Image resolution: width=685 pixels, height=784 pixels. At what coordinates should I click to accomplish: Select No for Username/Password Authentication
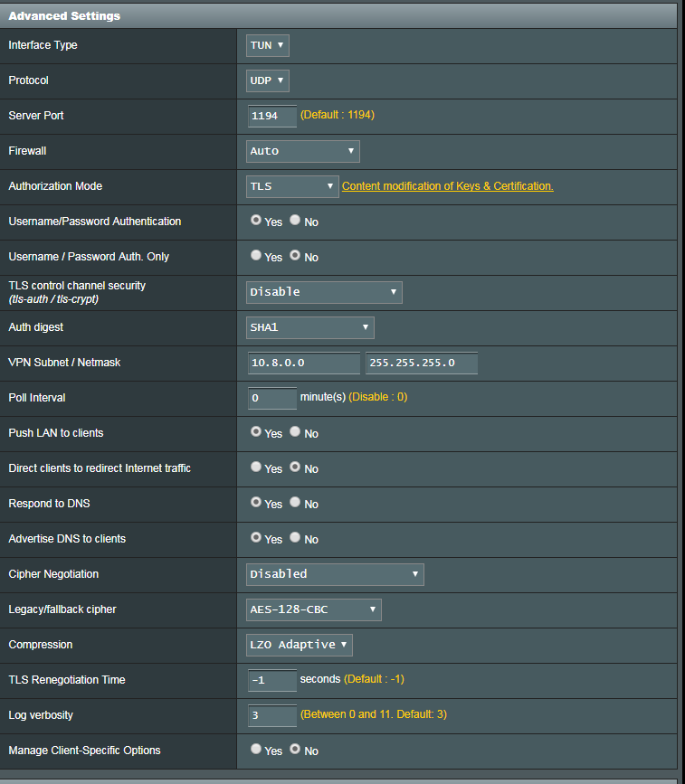point(295,221)
